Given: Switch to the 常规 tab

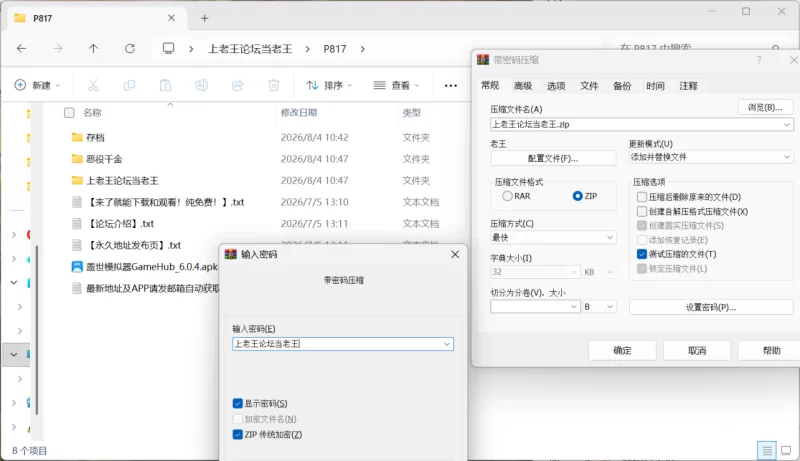Looking at the screenshot, I should coord(490,85).
